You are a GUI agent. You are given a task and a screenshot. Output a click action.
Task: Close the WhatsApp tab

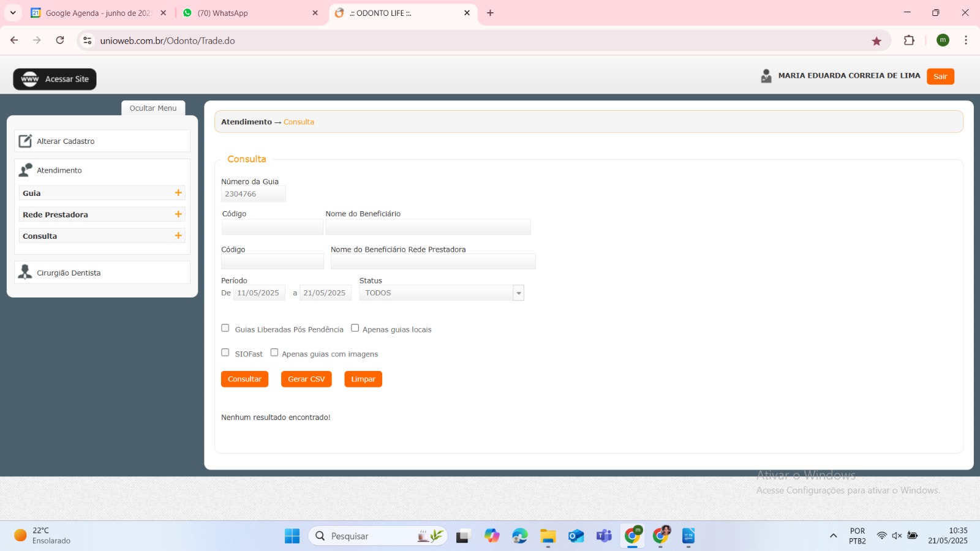[x=315, y=13]
